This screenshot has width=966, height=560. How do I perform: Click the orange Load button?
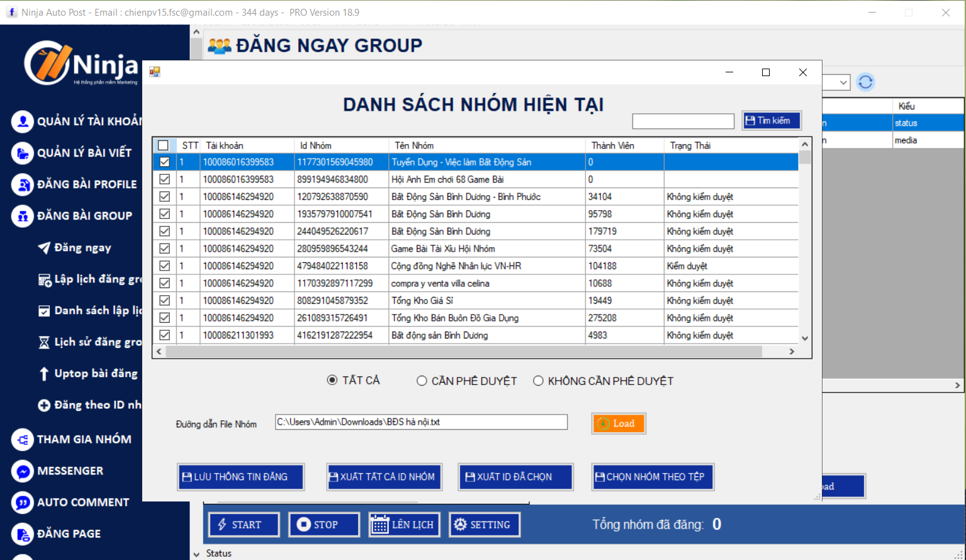tap(619, 423)
